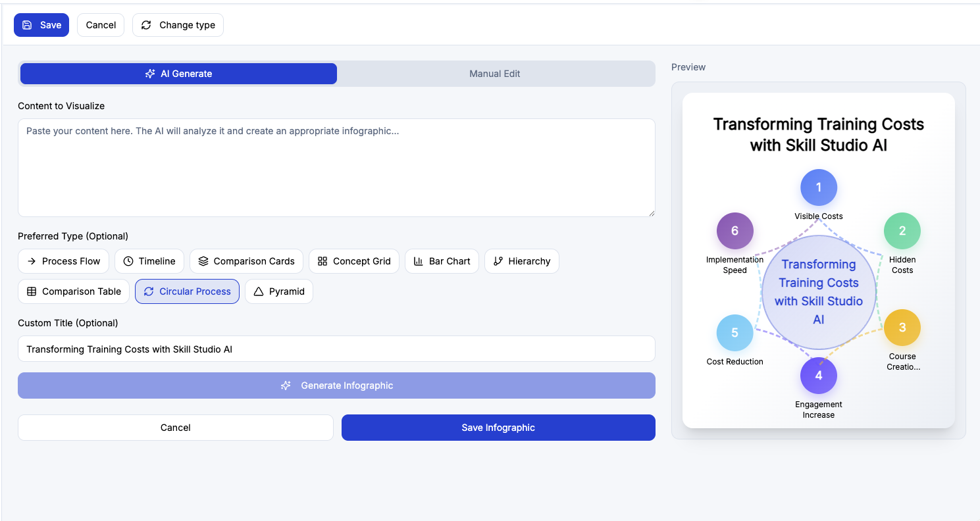The image size is (980, 521).
Task: Focus the Content to Visualize text area
Action: (x=336, y=168)
